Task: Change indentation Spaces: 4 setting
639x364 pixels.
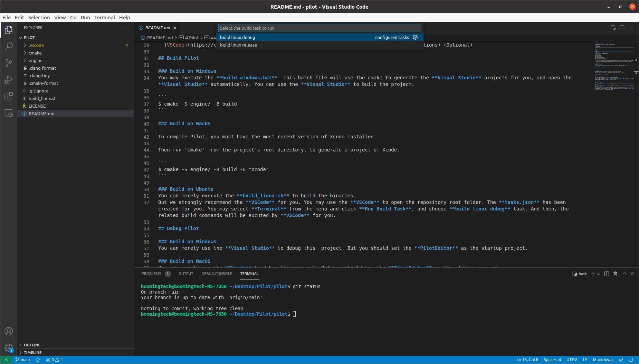Action: click(552, 360)
